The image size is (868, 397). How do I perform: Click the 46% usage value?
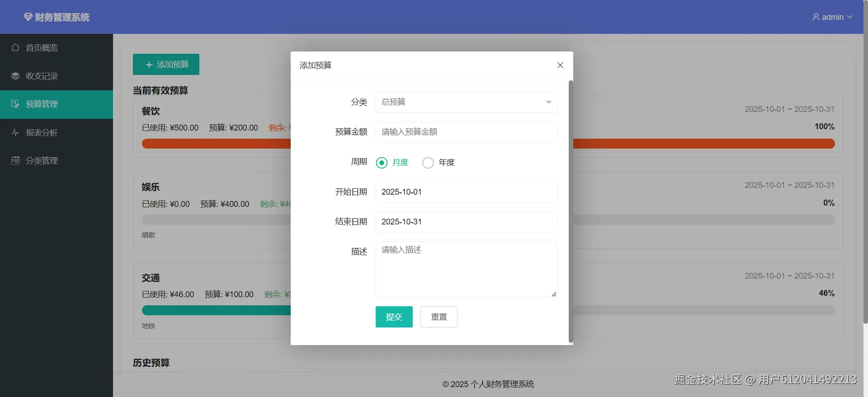point(827,293)
